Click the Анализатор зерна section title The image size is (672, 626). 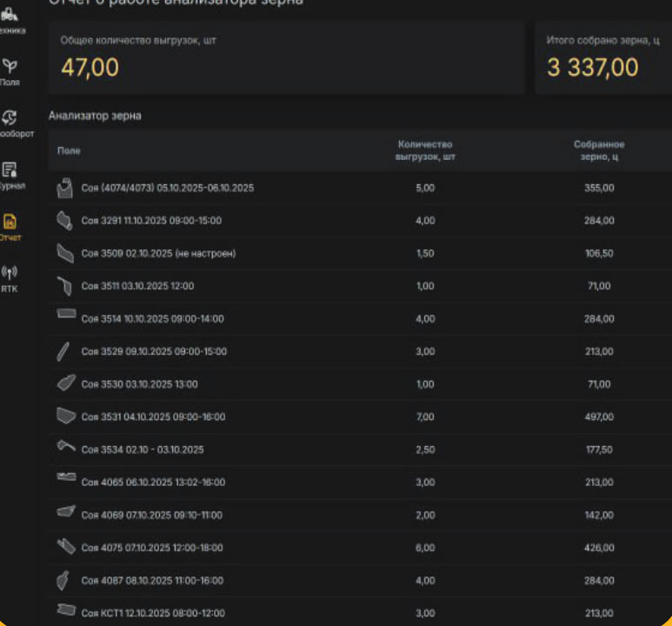pyautogui.click(x=95, y=116)
